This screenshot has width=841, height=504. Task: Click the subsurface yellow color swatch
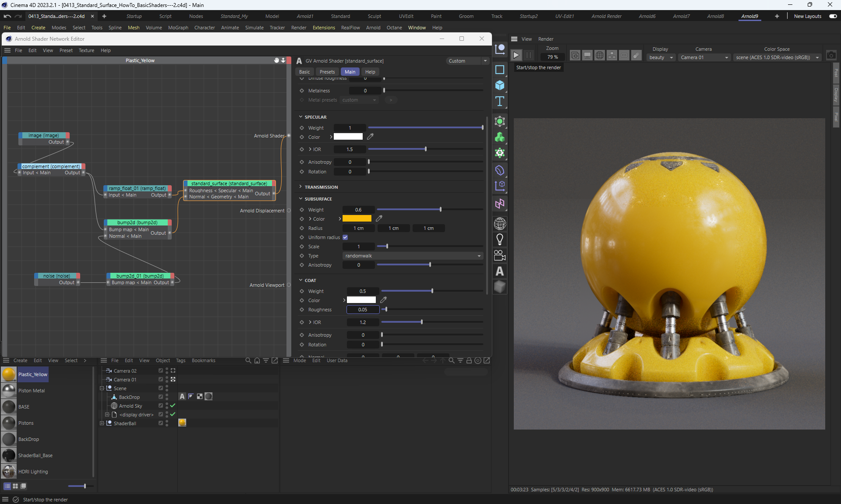357,219
